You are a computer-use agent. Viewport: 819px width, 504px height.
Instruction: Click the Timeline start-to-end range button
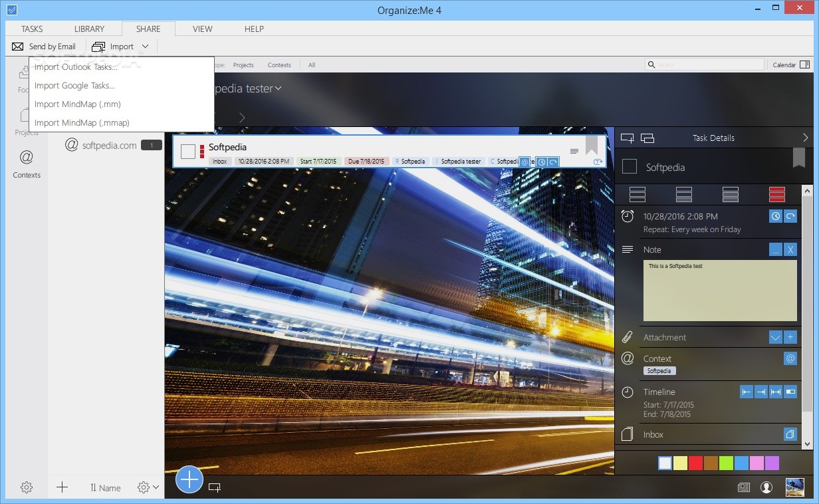(776, 392)
